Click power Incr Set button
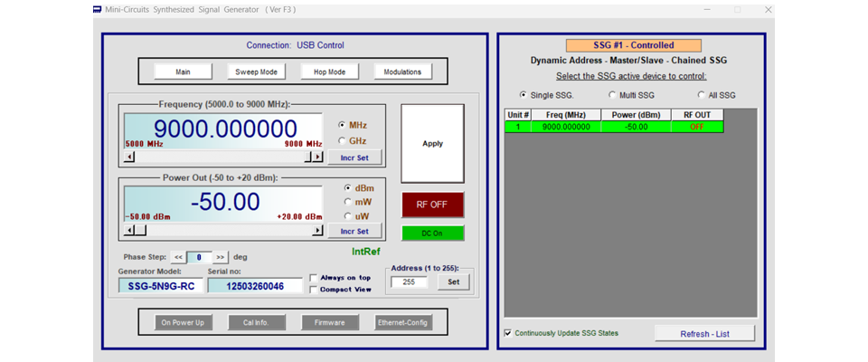The height and width of the screenshot is (362, 868). [x=354, y=231]
